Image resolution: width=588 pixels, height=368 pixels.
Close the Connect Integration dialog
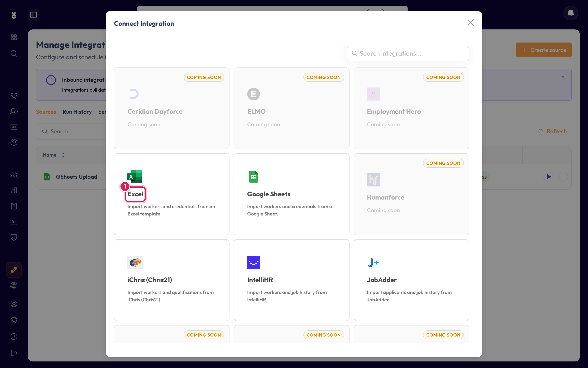[x=471, y=23]
